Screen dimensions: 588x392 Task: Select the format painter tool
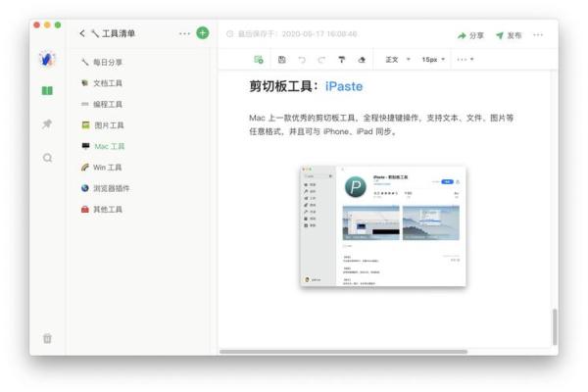point(341,60)
